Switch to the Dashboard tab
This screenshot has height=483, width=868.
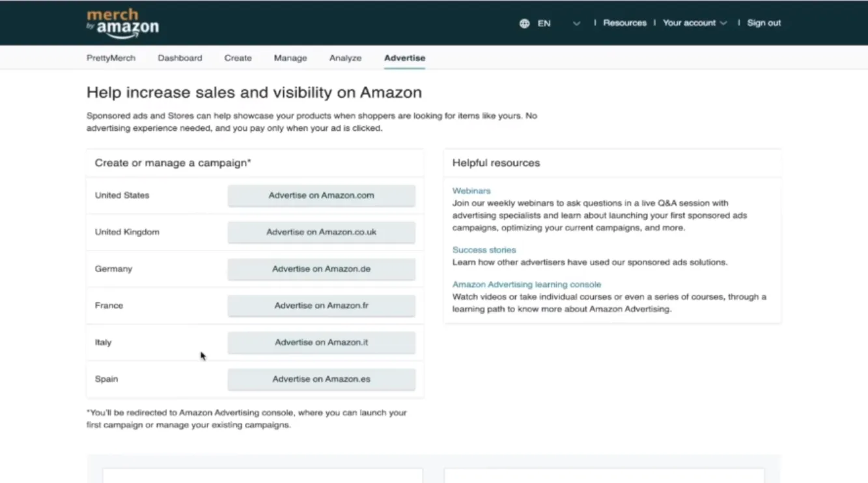click(x=180, y=58)
